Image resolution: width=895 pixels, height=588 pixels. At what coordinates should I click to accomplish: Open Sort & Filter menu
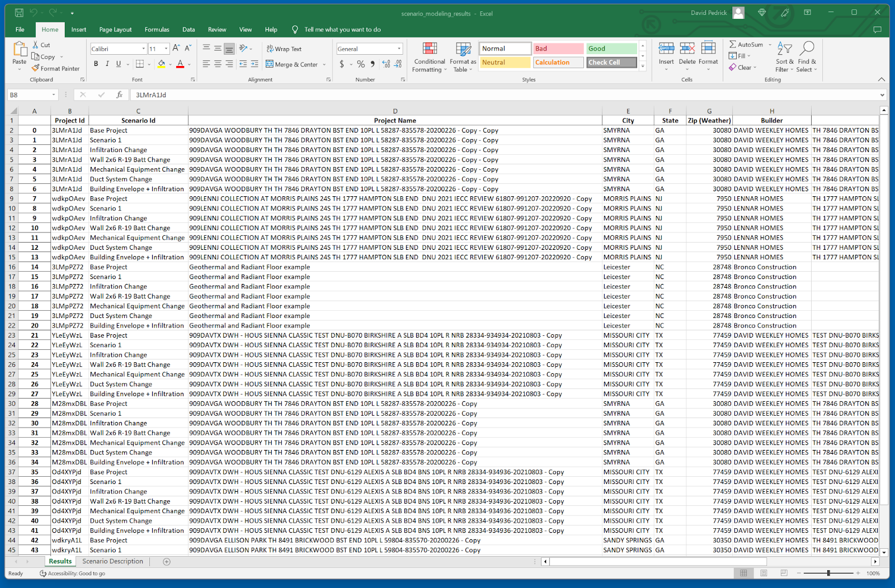point(785,57)
